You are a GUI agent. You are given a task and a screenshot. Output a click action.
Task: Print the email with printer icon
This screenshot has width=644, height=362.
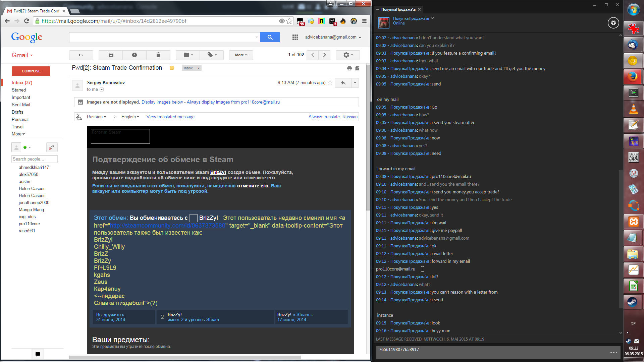[x=349, y=68]
